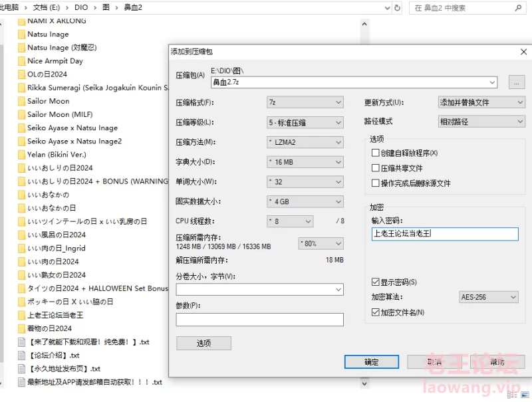Open the 加密算法 AES-256 dropdown
Viewport: 532px width, 402px height.
(488, 297)
